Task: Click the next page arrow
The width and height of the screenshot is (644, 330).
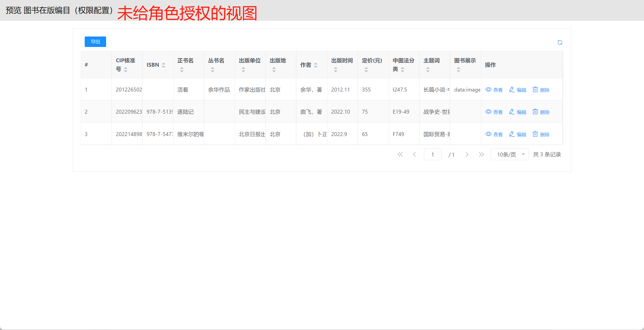Action: (467, 155)
